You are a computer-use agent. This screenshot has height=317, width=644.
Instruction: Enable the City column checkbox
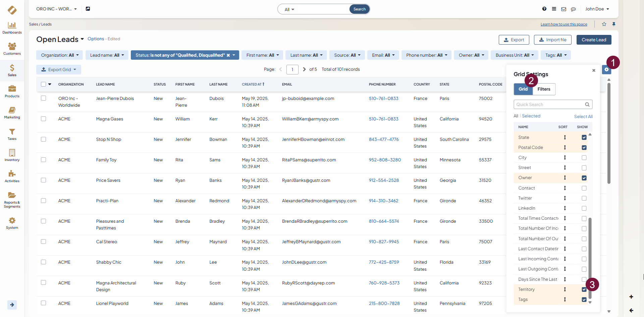[x=584, y=158]
